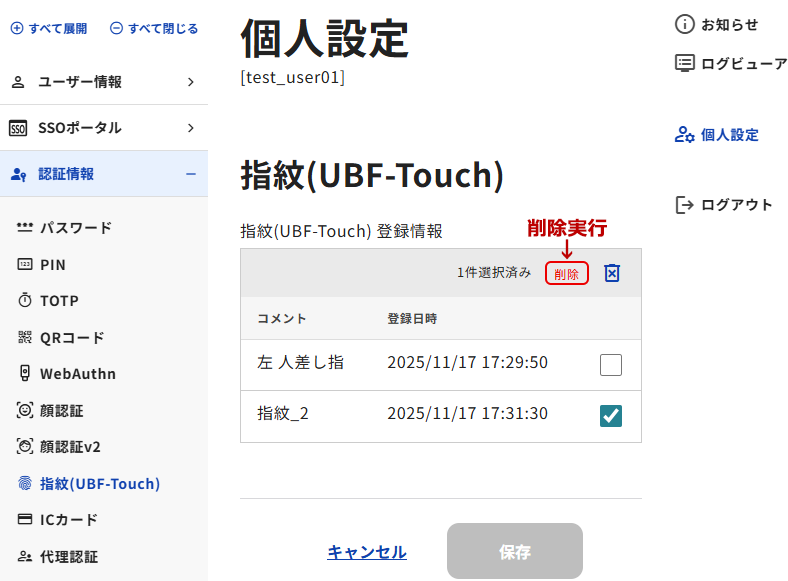Viewport: 788px width, 581px height.
Task: Click the trash can delete icon
Action: (x=612, y=273)
